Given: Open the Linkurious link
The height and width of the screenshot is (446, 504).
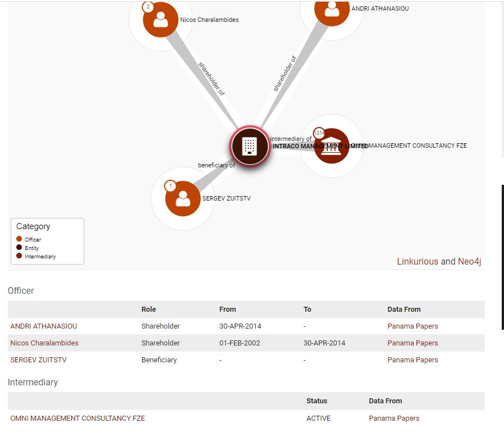Looking at the screenshot, I should [x=418, y=261].
